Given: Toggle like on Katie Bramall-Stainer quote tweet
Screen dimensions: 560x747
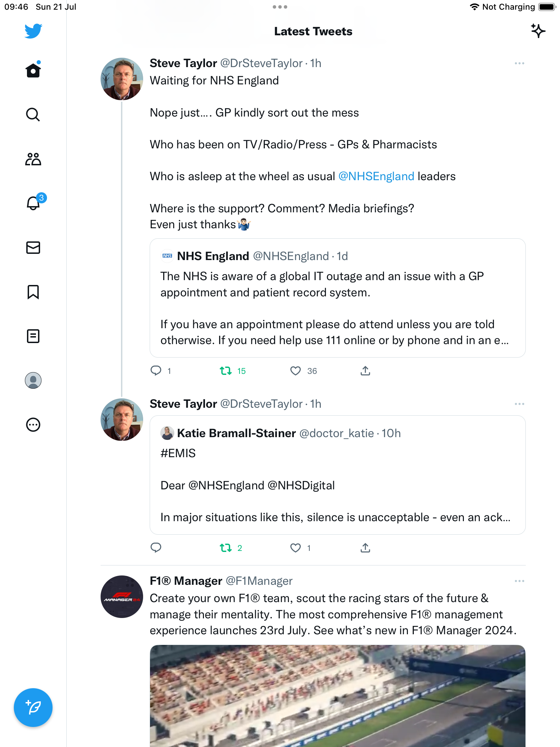Looking at the screenshot, I should 296,548.
